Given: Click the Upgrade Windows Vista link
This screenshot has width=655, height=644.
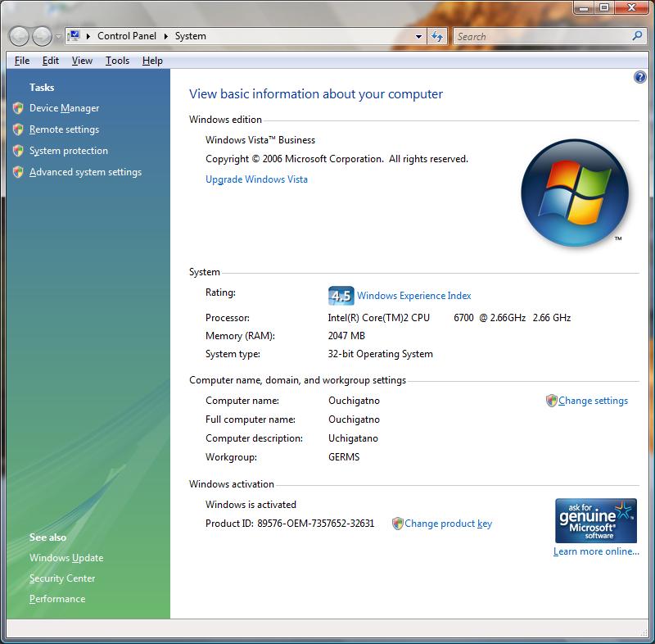Looking at the screenshot, I should coord(256,179).
